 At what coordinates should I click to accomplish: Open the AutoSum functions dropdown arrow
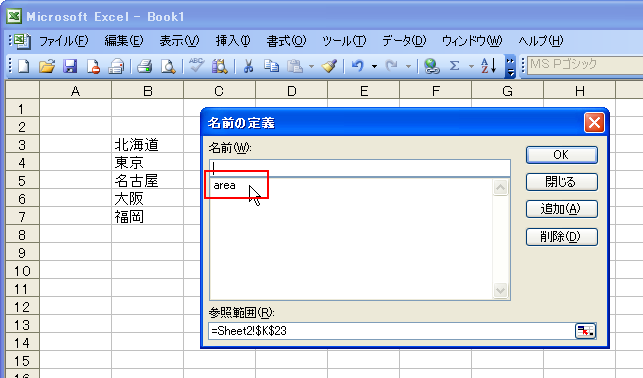click(x=471, y=66)
